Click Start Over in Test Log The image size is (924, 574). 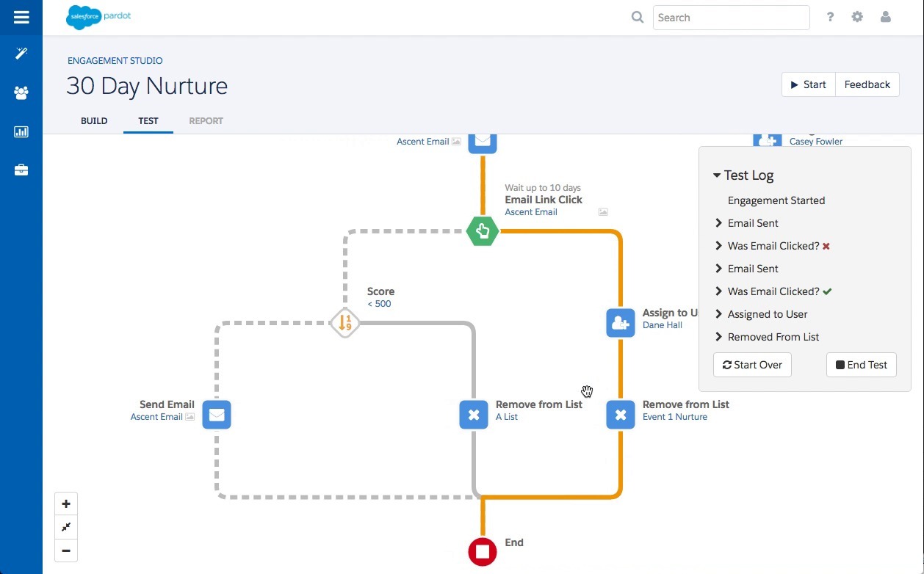click(752, 365)
